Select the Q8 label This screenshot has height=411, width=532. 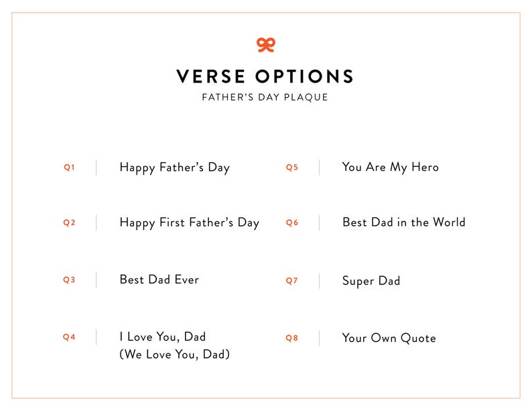291,338
